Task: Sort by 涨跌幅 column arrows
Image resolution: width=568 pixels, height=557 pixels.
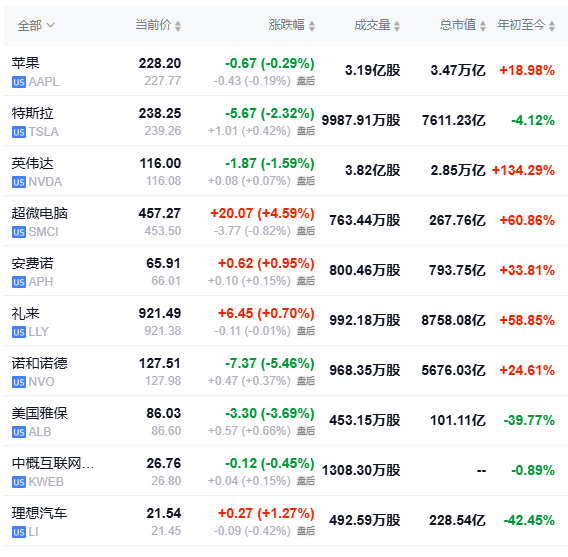Action: tap(312, 26)
